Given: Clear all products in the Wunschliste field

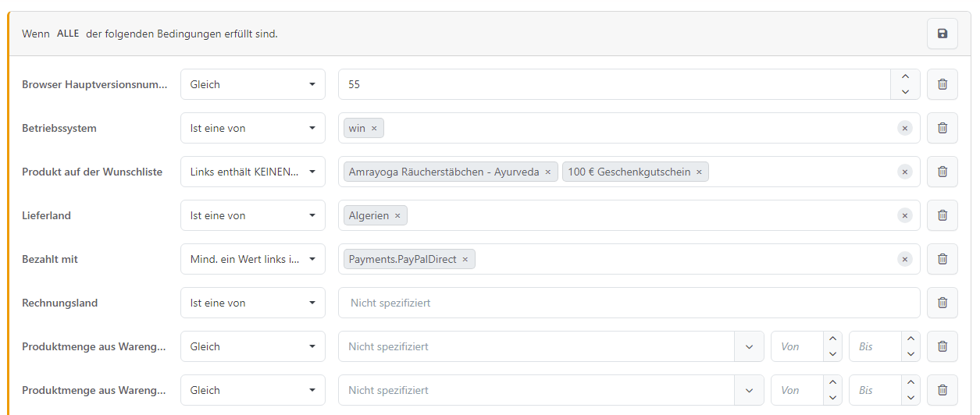Looking at the screenshot, I should click(904, 172).
